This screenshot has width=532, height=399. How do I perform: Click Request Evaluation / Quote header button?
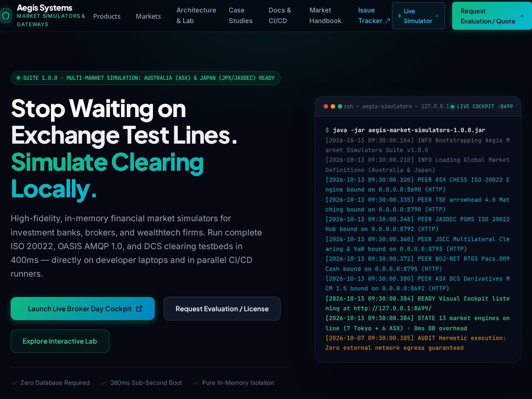pyautogui.click(x=492, y=16)
